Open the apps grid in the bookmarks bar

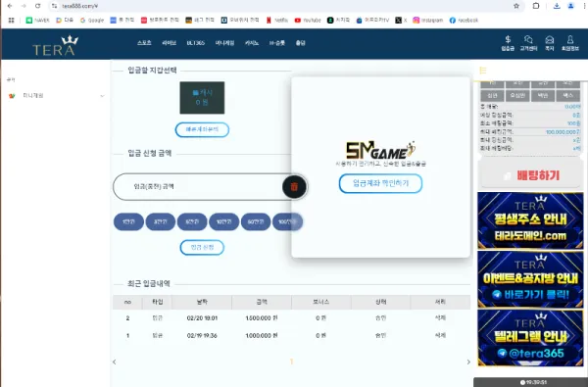(11, 21)
